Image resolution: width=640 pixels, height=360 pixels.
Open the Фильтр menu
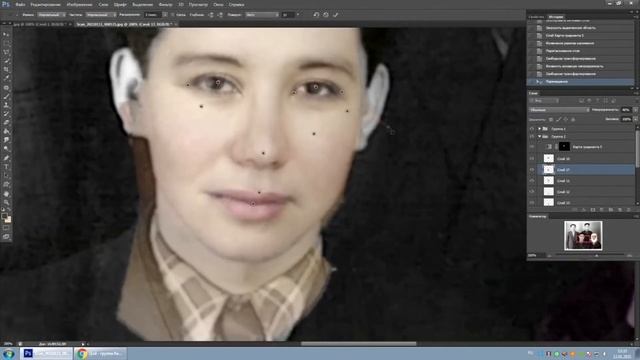point(165,4)
